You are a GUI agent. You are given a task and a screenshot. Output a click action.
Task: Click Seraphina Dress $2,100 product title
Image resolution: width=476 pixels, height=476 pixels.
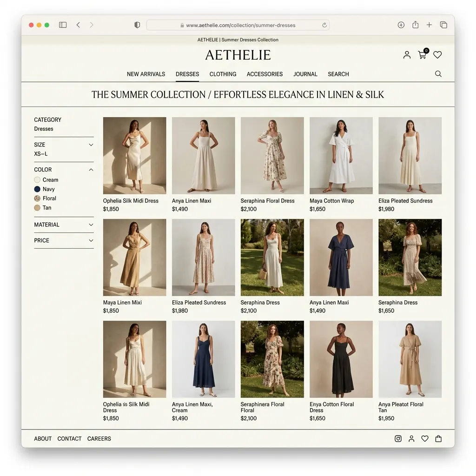260,302
